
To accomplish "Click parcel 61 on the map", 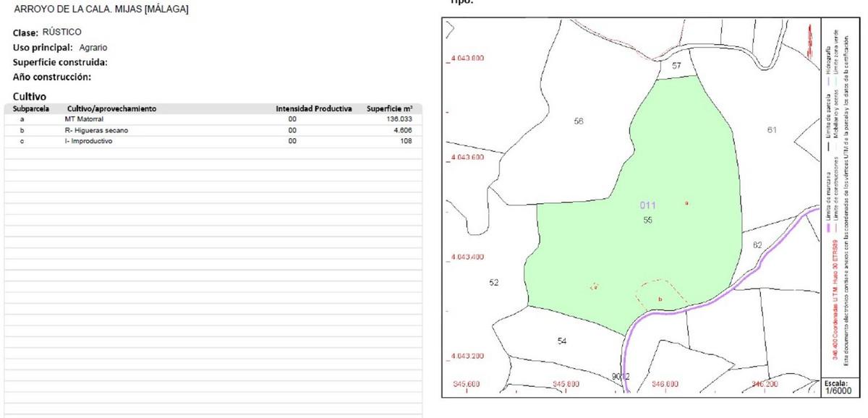I will (x=772, y=130).
